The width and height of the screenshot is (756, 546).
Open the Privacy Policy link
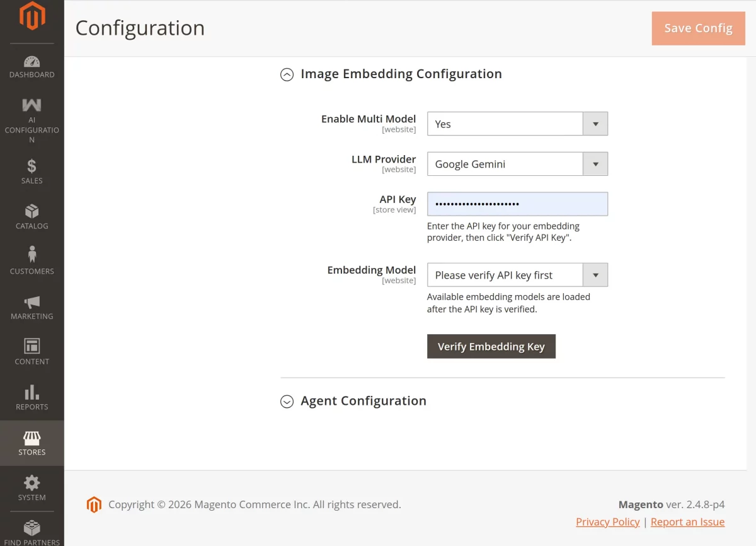click(x=607, y=521)
